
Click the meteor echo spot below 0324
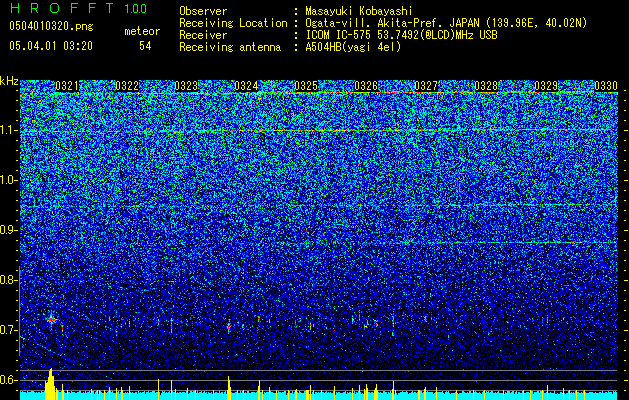coord(229,328)
